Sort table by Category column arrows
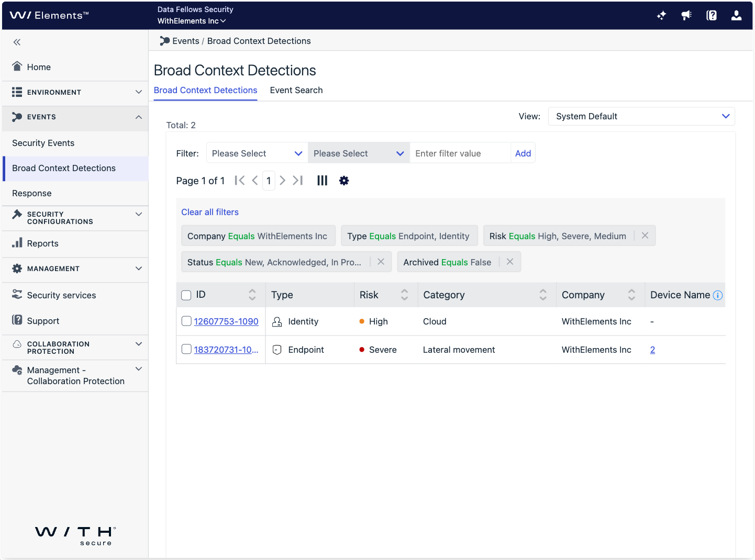The height and width of the screenshot is (560, 755). 543,295
